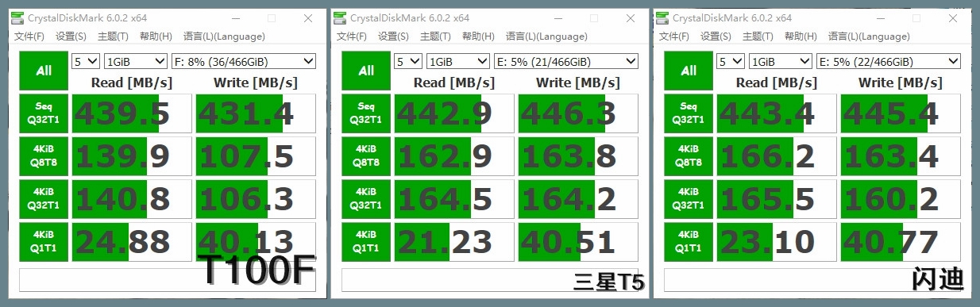980x307 pixels.
Task: Open 1GiB test size dropdown in 闪迪 window
Action: (x=781, y=61)
